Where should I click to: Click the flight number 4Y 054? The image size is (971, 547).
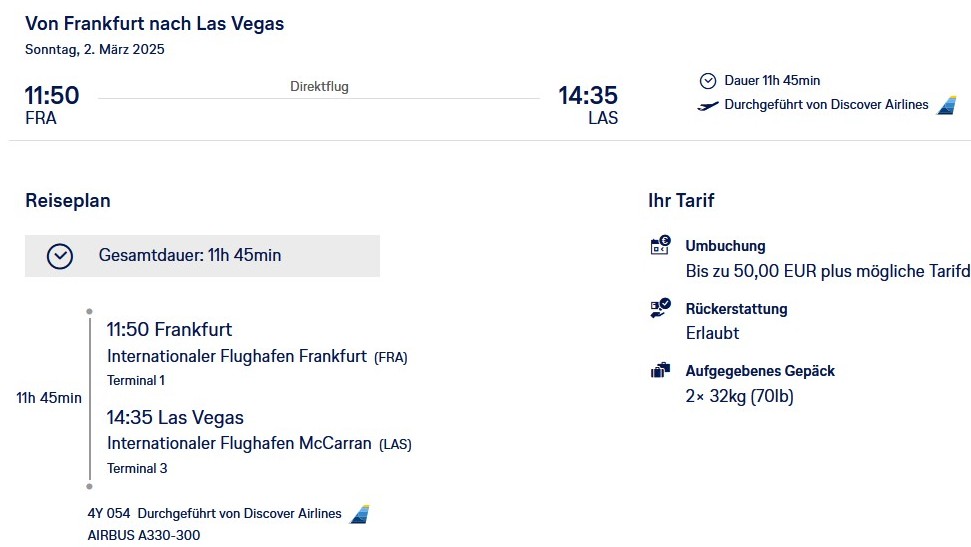(x=109, y=514)
